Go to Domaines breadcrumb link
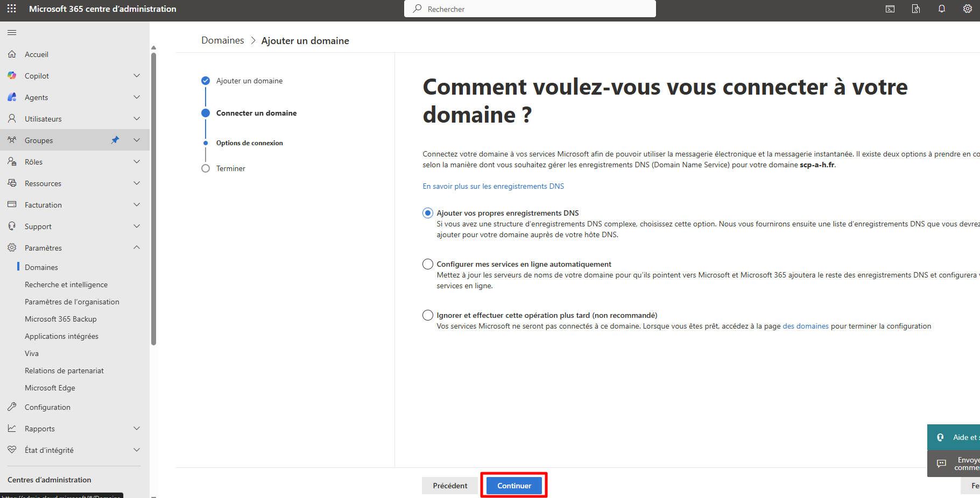The width and height of the screenshot is (980, 498). [x=223, y=40]
